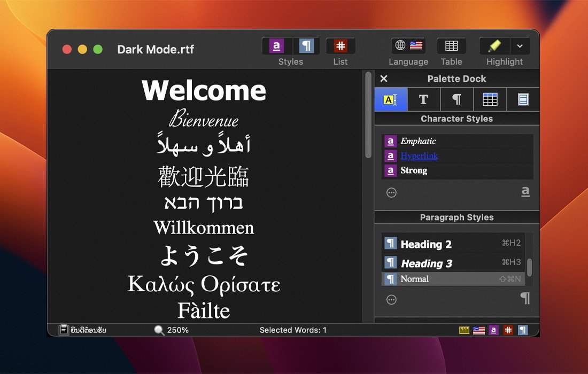Click the paragraph Styles toolbar icon
Screen dimensions: 588x374
point(306,46)
